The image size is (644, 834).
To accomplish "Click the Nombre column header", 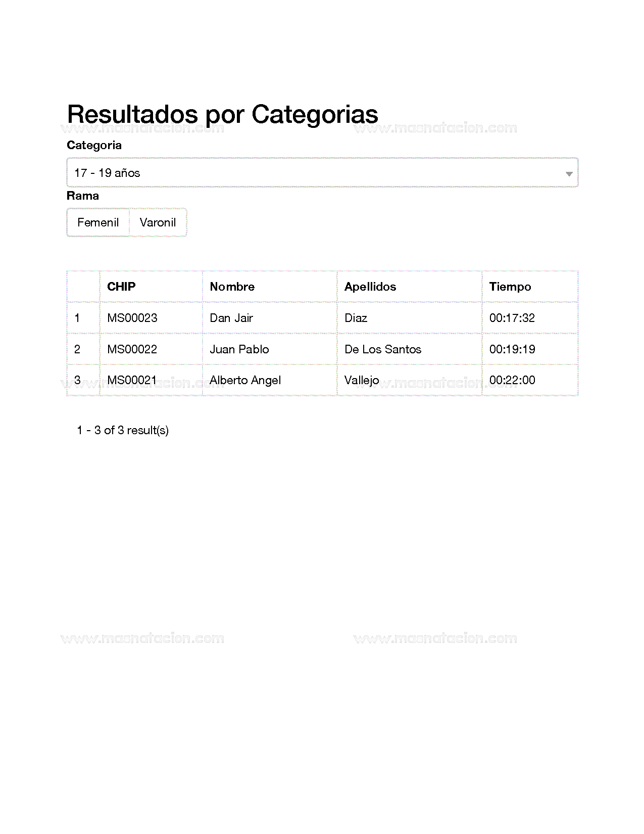I will pyautogui.click(x=232, y=287).
